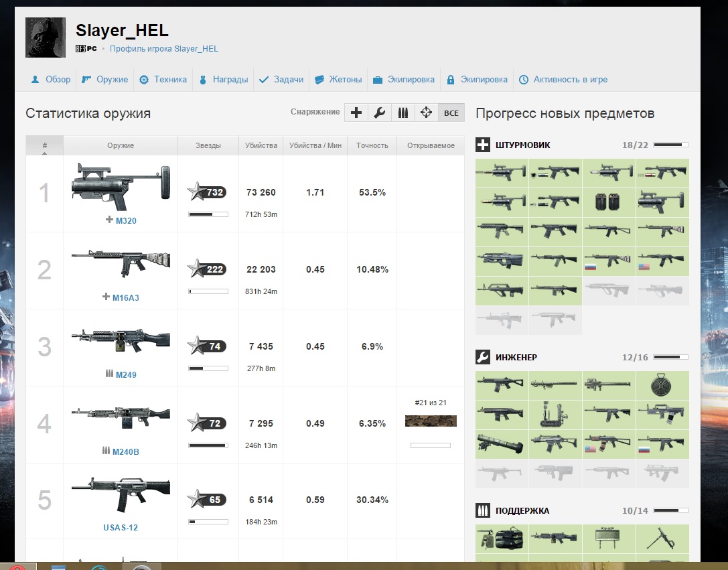The width and height of the screenshot is (728, 570).
Task: Select the mortar item in Поддержка grid
Action: tap(662, 538)
